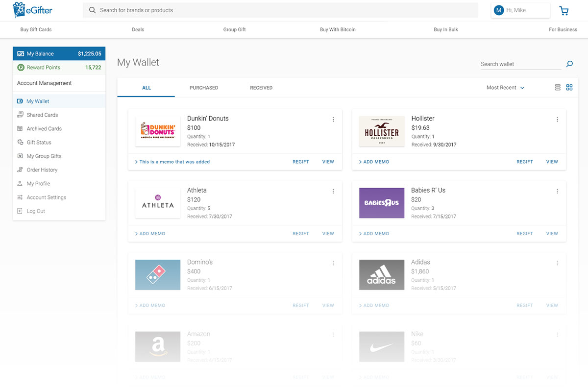Viewport: 588px width, 392px height.
Task: Open the Domino's card thumbnail
Action: pyautogui.click(x=158, y=275)
